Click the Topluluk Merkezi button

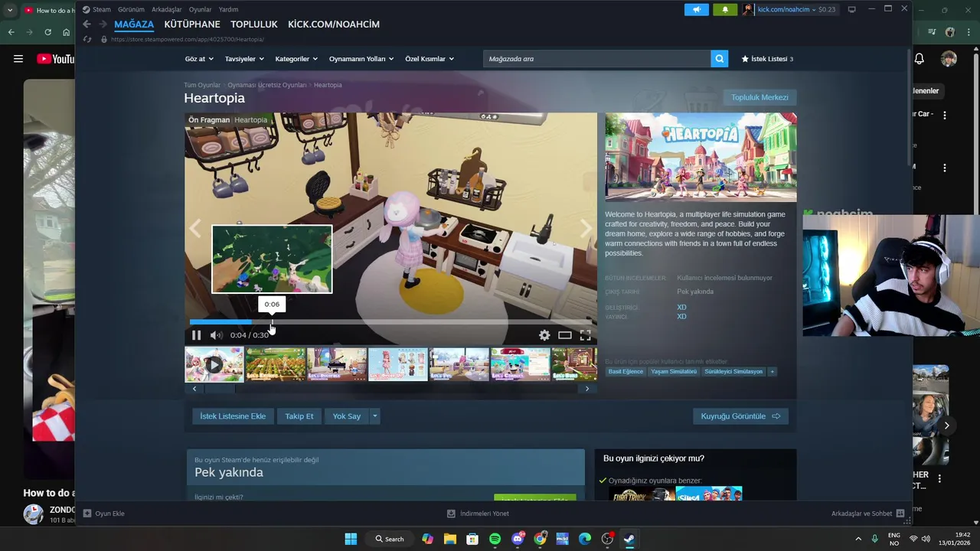[759, 98]
